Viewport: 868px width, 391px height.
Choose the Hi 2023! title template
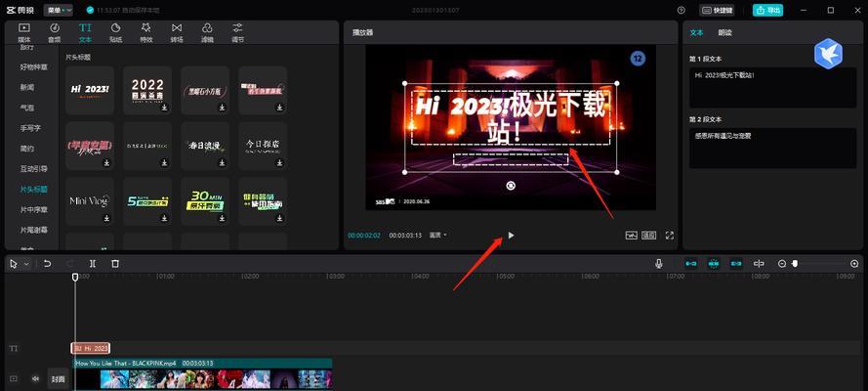click(x=90, y=90)
